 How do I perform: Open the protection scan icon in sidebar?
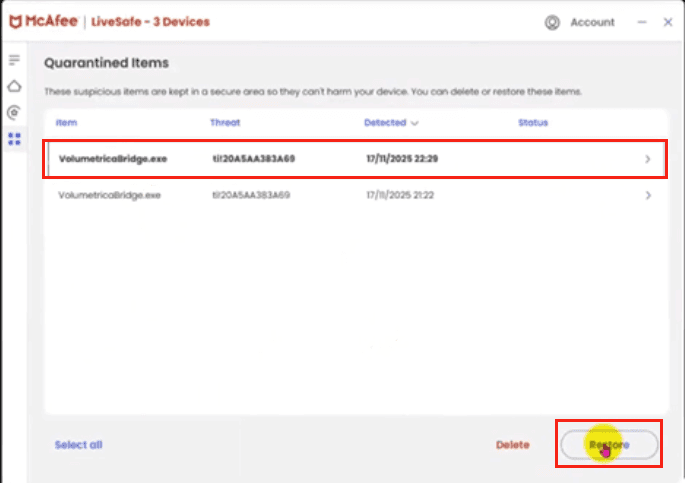(x=14, y=113)
